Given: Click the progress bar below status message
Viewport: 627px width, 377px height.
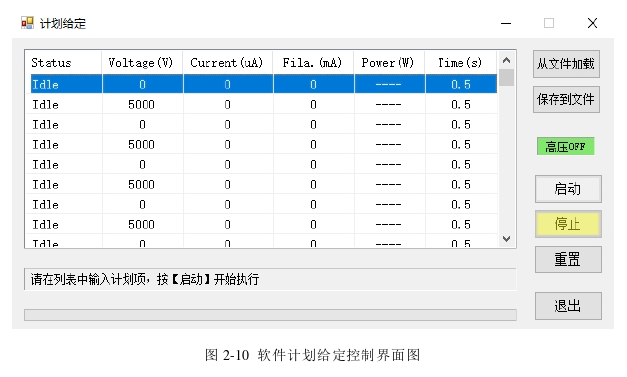Looking at the screenshot, I should (270, 315).
